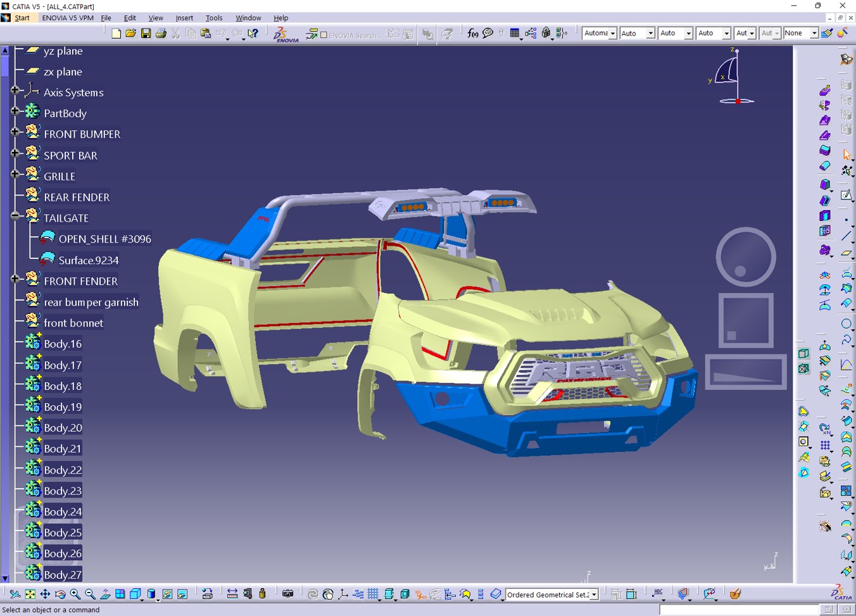This screenshot has width=856, height=616.
Task: Create a new document with New icon
Action: point(116,34)
